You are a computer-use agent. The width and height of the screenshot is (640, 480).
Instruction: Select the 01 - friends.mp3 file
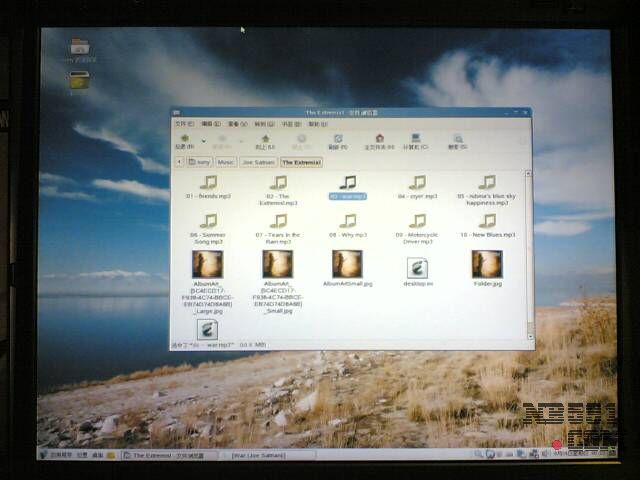click(x=208, y=183)
